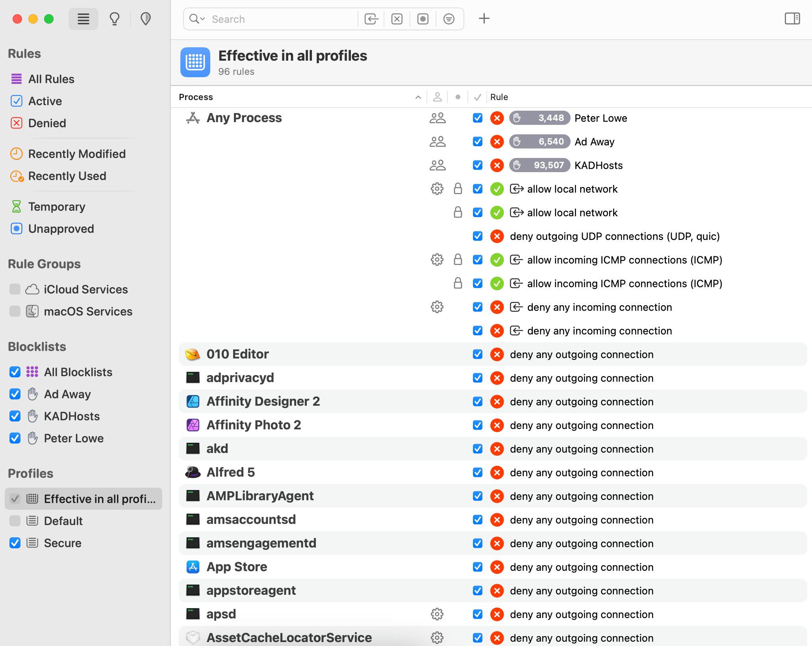Viewport: 812px width, 646px height.
Task: Toggle deny outgoing UDP connections rule checkbox
Action: 478,236
